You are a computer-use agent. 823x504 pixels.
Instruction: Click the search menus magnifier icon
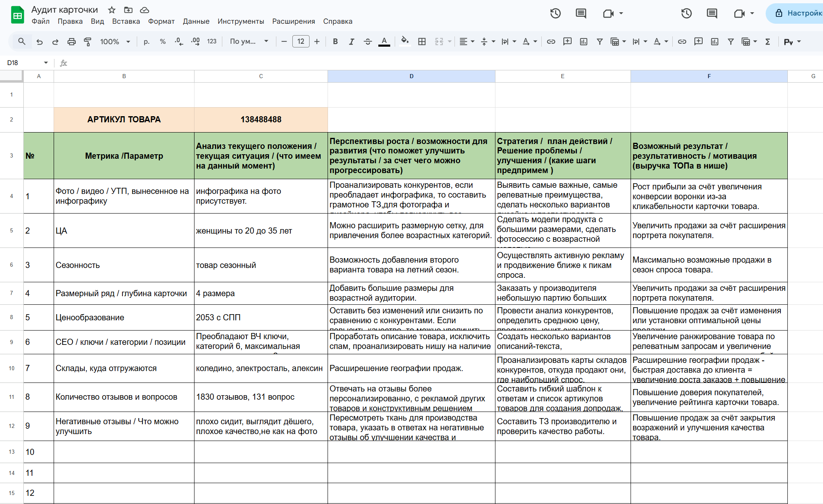(x=22, y=41)
